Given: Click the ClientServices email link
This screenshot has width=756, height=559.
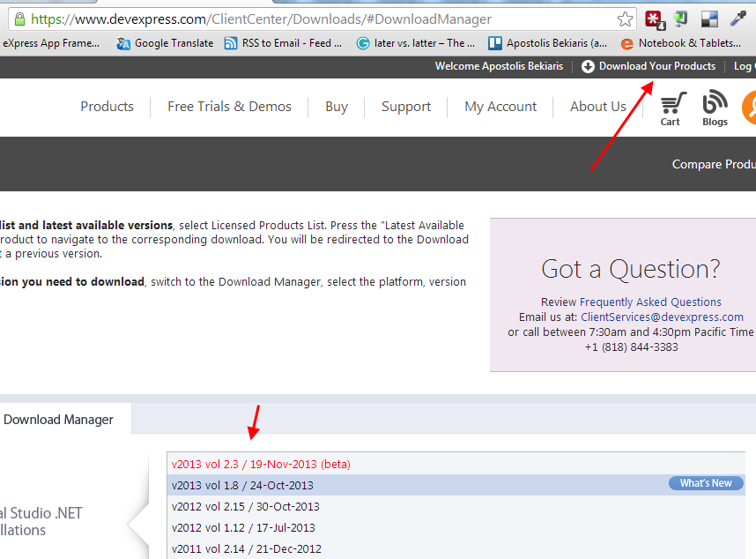Looking at the screenshot, I should [662, 317].
